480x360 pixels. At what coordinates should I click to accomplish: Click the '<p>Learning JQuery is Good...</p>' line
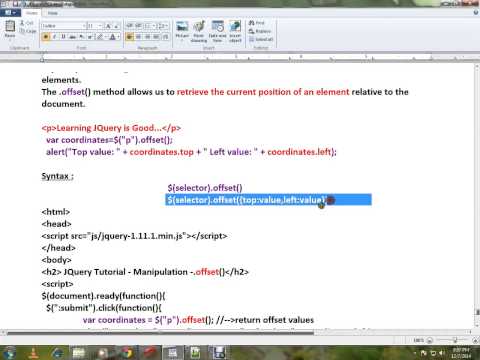click(111, 128)
